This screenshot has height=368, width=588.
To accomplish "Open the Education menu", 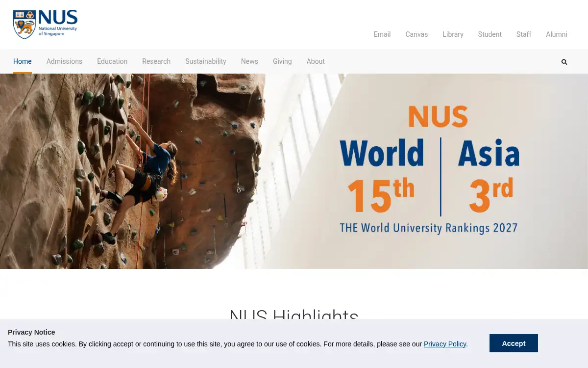I will point(112,61).
